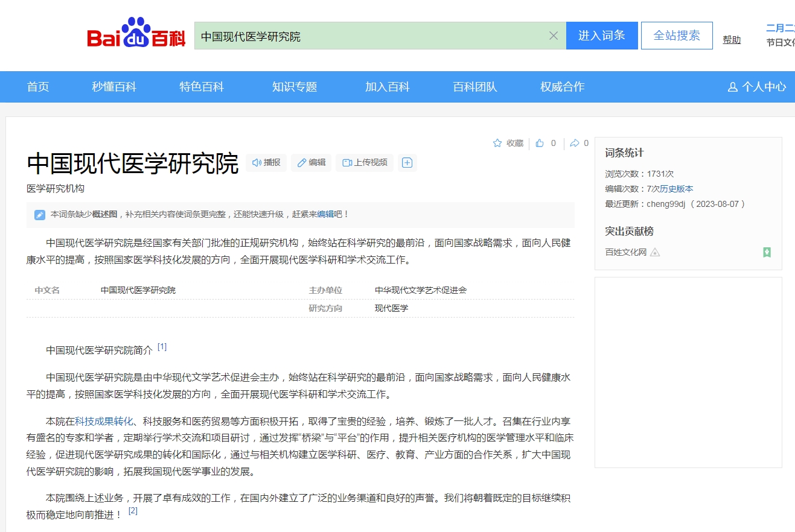The height and width of the screenshot is (532, 795).
Task: Click the share arrow icon
Action: (575, 143)
